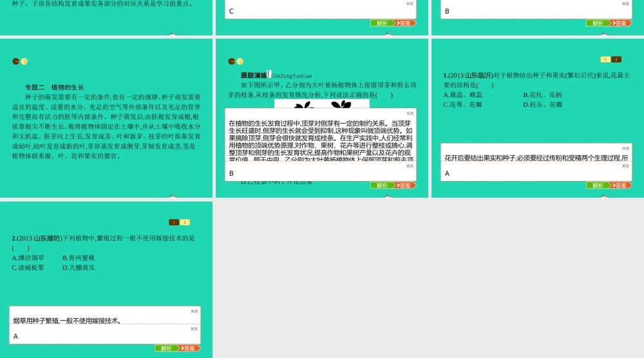Image resolution: width=644 pixels, height=358 pixels.
Task: Click answer letter B on 跟踪演练 slide
Action: pyautogui.click(x=231, y=173)
